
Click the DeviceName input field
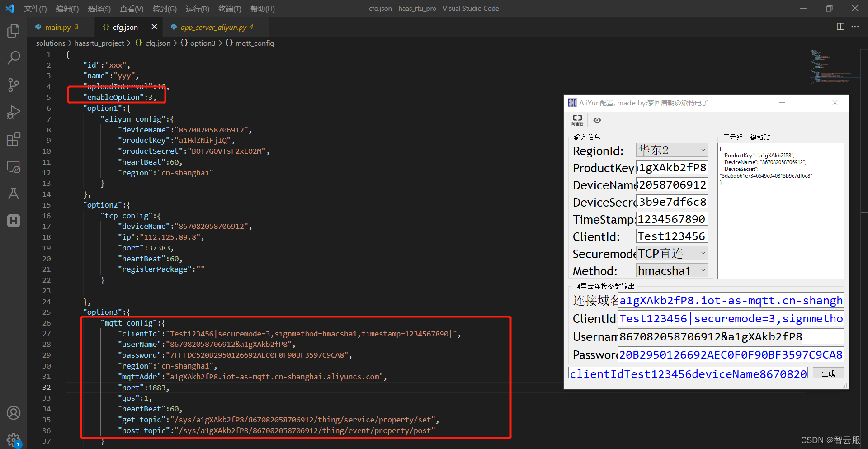pos(672,184)
